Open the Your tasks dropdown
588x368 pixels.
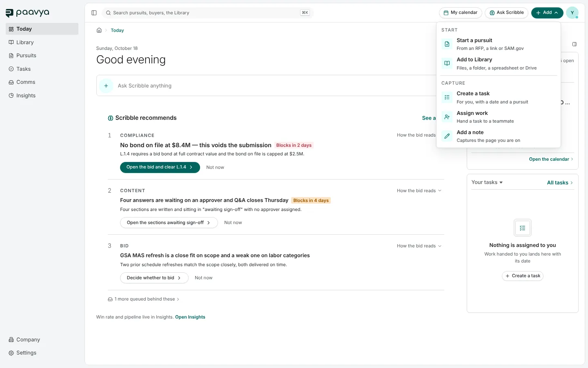pos(487,182)
